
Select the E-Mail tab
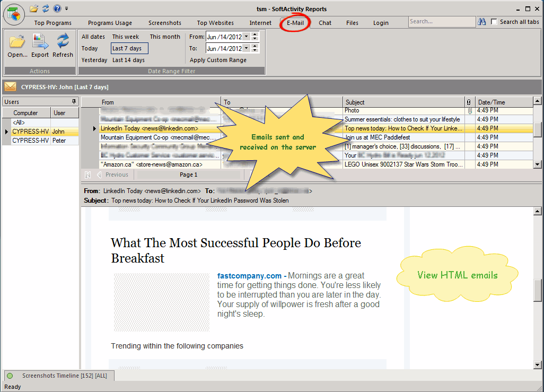coord(295,23)
